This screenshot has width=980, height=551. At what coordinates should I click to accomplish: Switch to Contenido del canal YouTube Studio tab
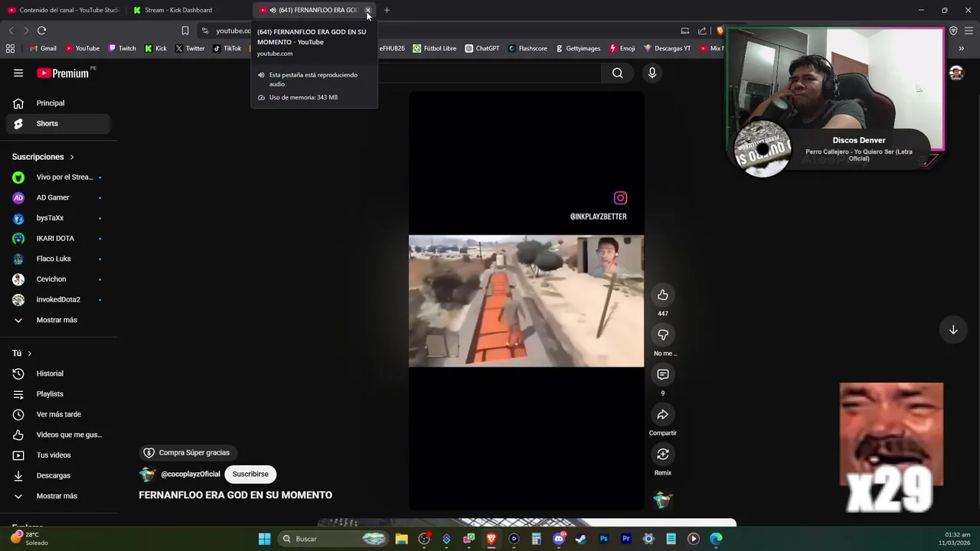point(64,10)
